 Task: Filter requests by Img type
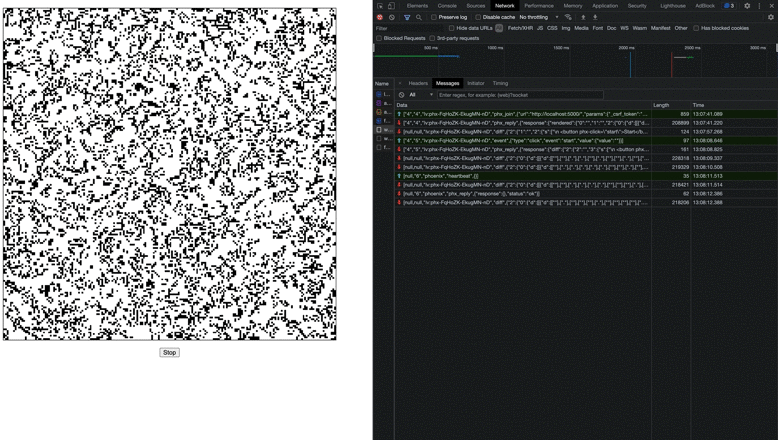coord(566,28)
